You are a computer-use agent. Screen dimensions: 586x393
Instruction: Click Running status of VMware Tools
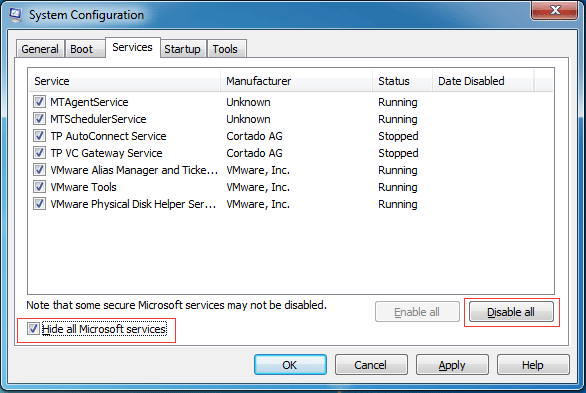coord(398,187)
